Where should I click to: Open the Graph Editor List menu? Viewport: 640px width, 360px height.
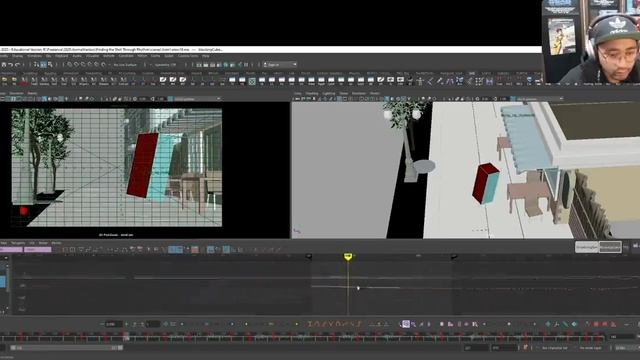click(31, 243)
